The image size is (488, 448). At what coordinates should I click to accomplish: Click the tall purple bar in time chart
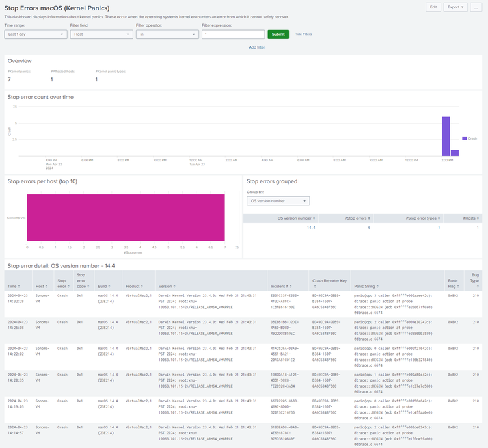pos(446,137)
